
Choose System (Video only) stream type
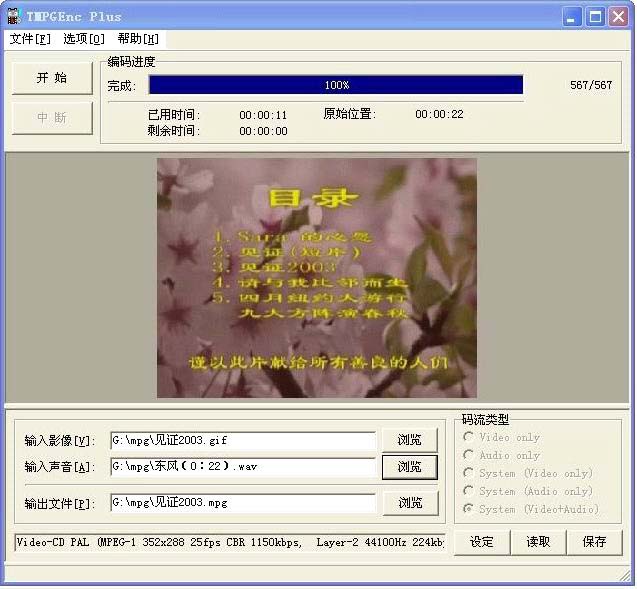click(x=469, y=473)
